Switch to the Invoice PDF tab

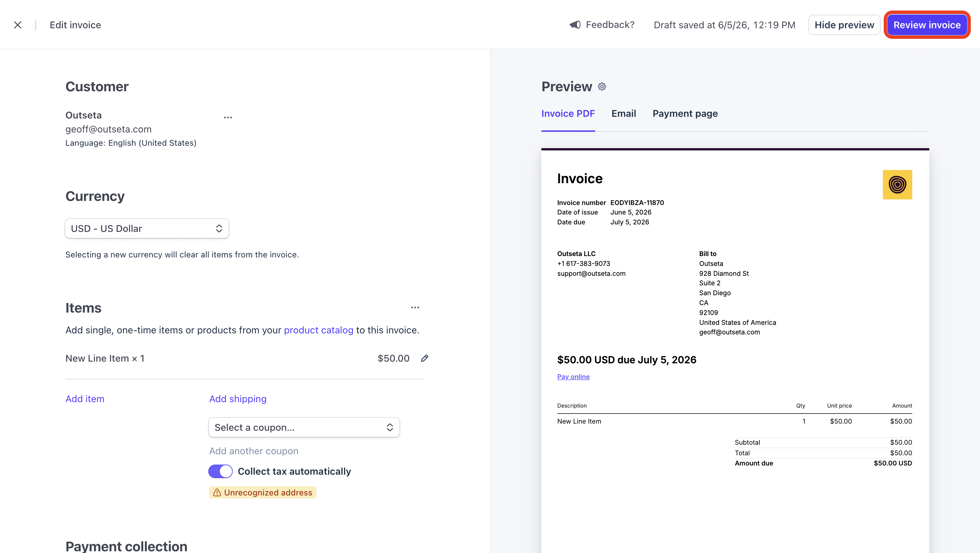[x=568, y=114]
